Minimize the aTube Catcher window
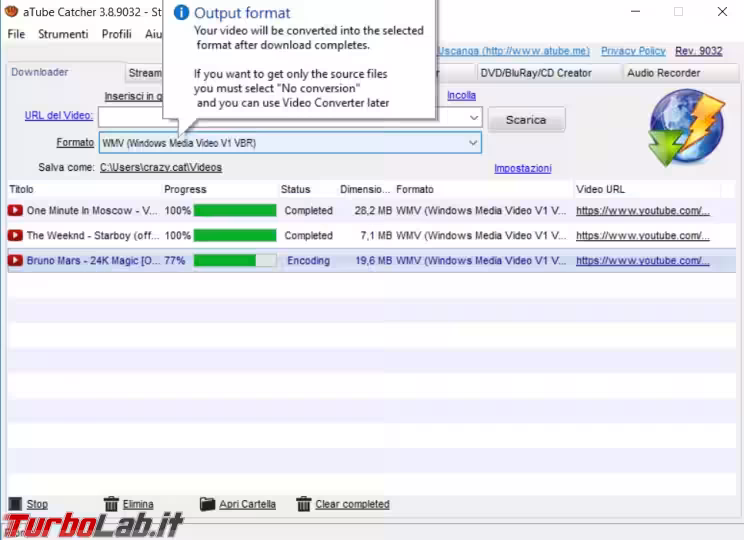Image resolution: width=744 pixels, height=540 pixels. [x=635, y=11]
